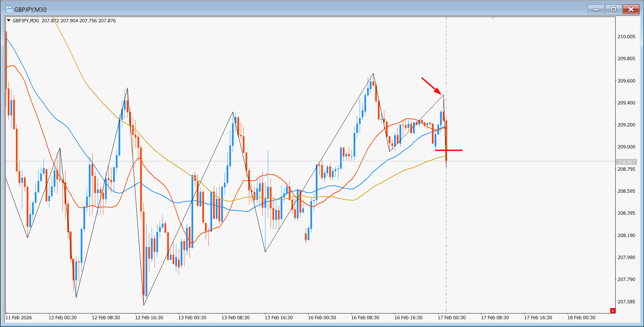Close the GBPJPY,M30 chart window
The height and width of the screenshot is (327, 644).
point(630,9)
